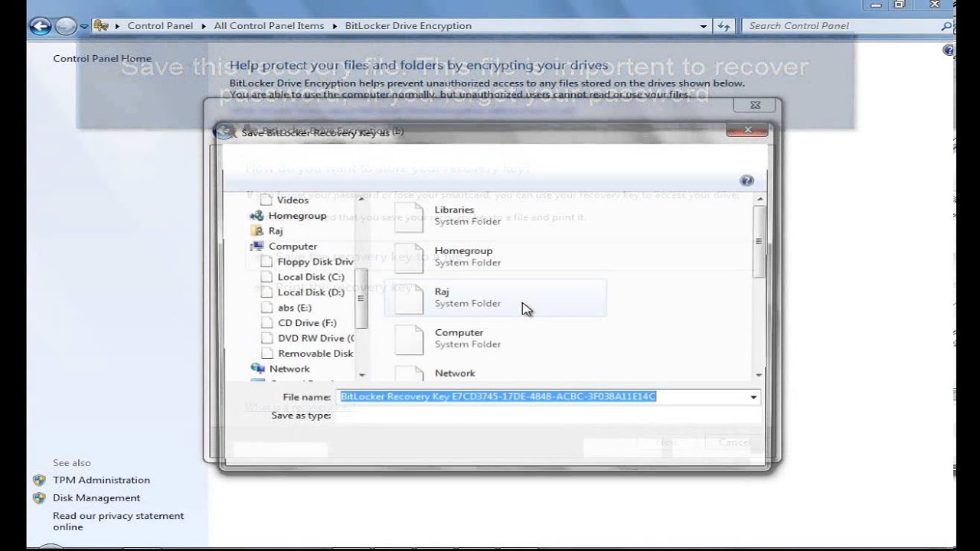Click the file list vertical scrollbar thumb
The height and width of the screenshot is (551, 980).
tap(759, 241)
